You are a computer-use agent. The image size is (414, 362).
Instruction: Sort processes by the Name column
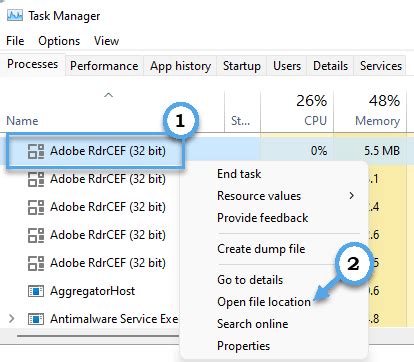(x=22, y=121)
